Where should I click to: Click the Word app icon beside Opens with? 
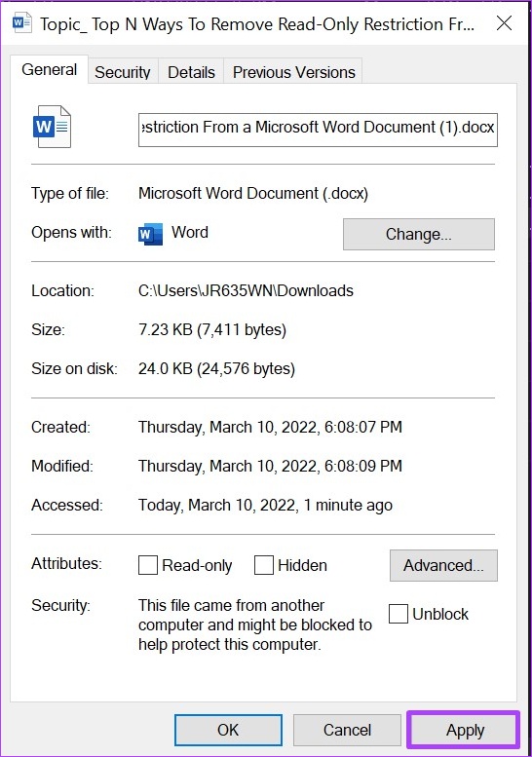coord(150,234)
